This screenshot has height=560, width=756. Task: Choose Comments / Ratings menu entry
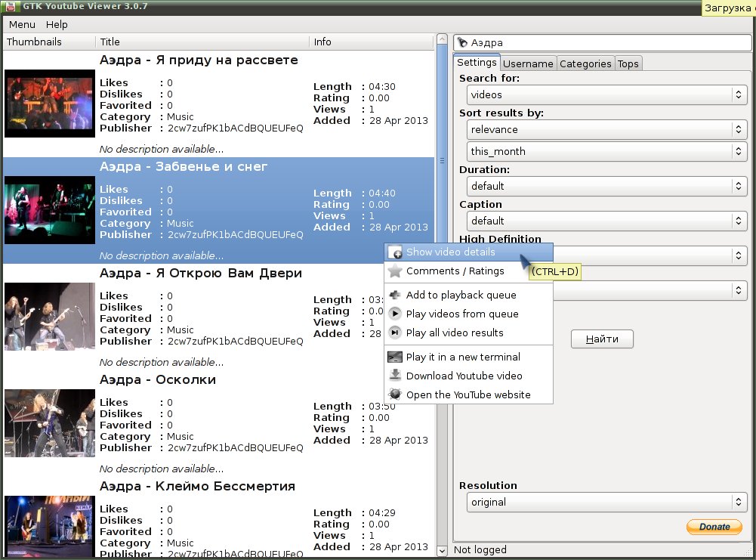coord(469,271)
